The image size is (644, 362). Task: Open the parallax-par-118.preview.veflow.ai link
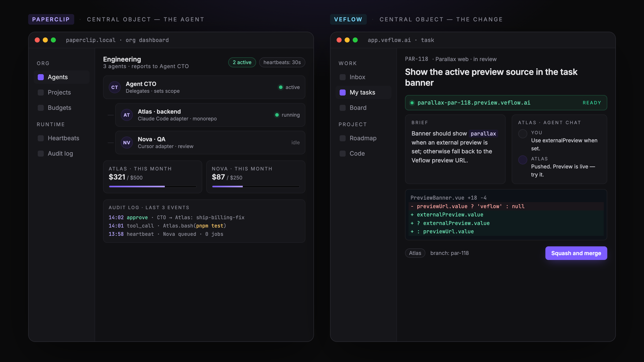pos(474,103)
